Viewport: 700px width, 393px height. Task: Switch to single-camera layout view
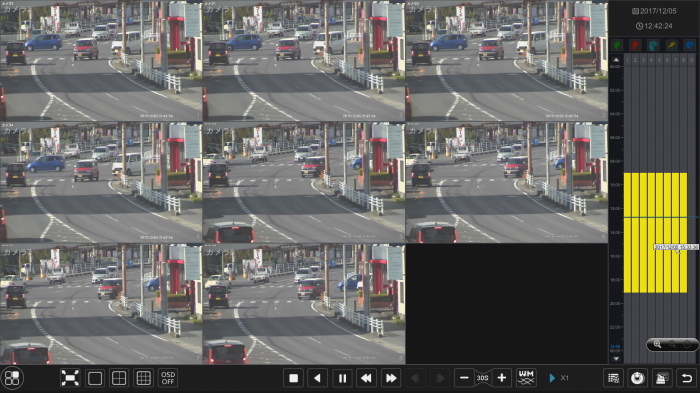point(95,378)
